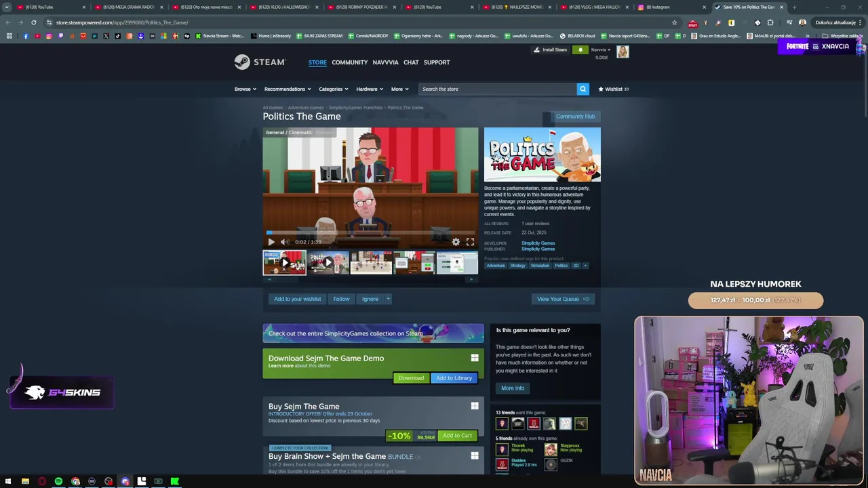
Task: Click the Follow button
Action: tap(341, 299)
